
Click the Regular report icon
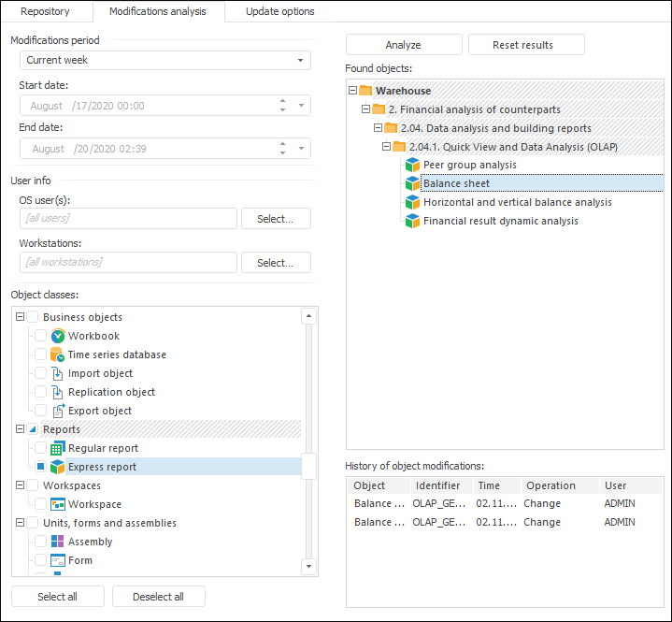57,448
